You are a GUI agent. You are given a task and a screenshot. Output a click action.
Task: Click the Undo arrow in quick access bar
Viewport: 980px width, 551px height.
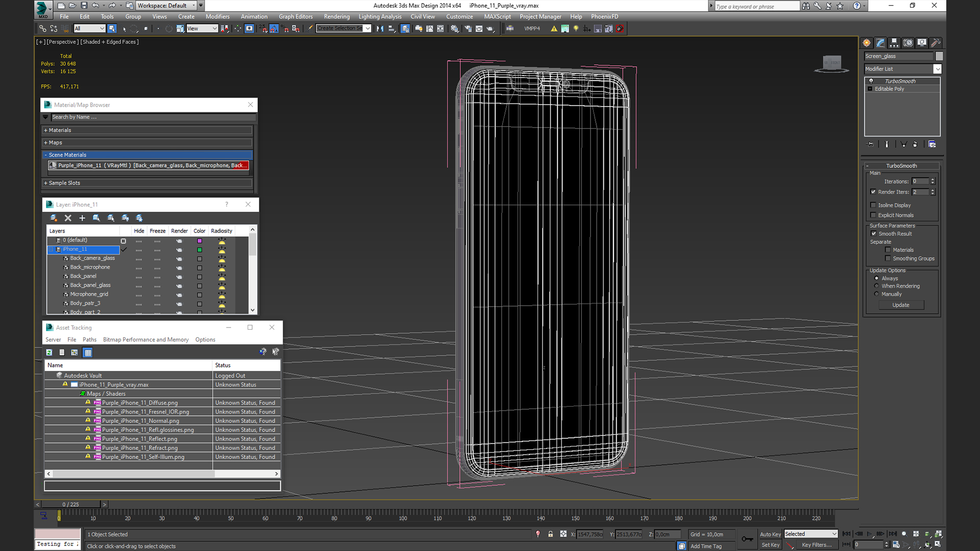95,6
